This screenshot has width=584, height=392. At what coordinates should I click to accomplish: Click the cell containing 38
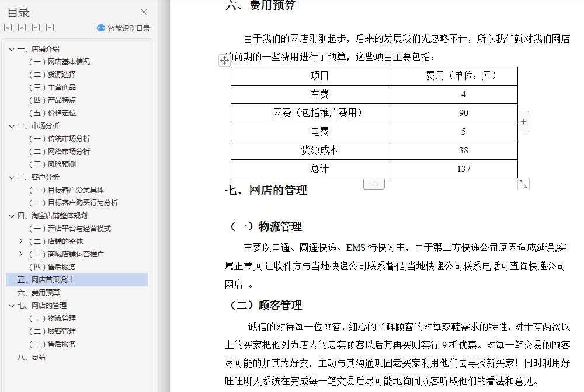(x=454, y=150)
